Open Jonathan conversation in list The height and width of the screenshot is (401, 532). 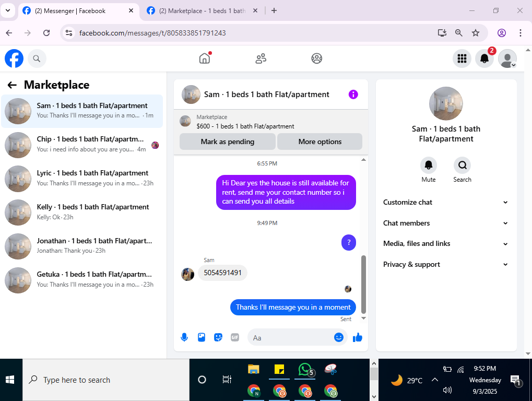(x=82, y=246)
